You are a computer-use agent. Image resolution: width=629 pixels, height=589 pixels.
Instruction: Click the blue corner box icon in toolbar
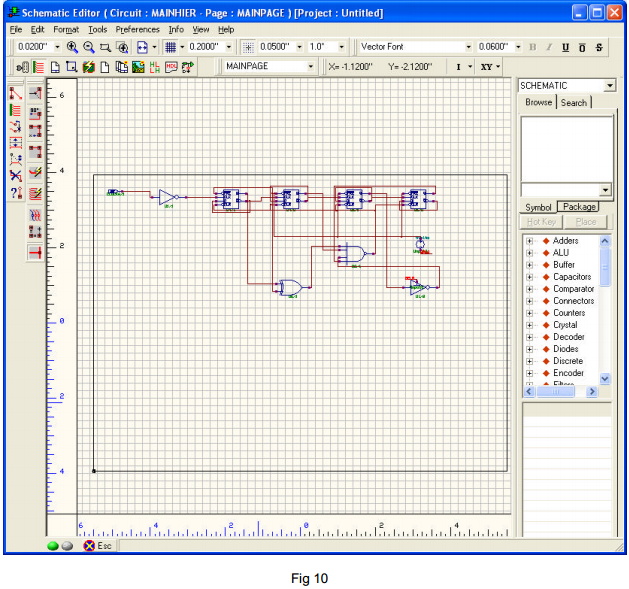click(x=71, y=67)
